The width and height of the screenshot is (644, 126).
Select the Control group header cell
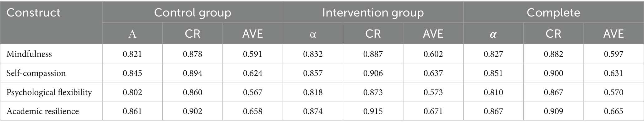pyautogui.click(x=193, y=13)
